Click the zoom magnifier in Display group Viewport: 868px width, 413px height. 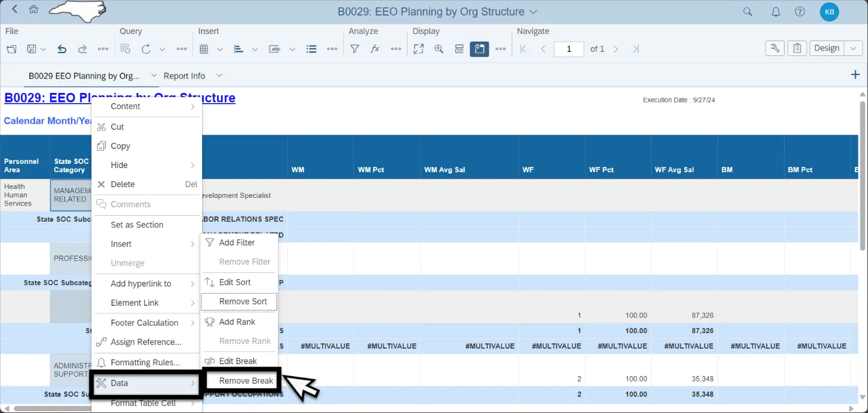click(439, 49)
